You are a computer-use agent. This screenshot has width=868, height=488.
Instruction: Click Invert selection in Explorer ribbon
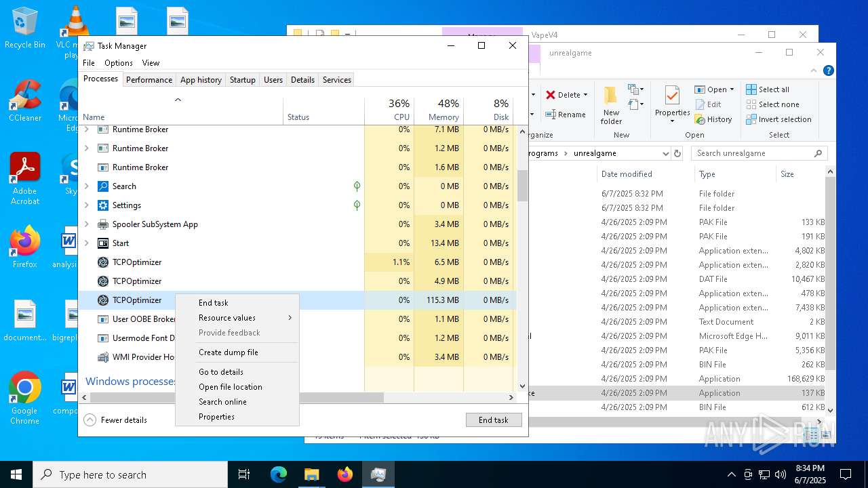point(778,119)
